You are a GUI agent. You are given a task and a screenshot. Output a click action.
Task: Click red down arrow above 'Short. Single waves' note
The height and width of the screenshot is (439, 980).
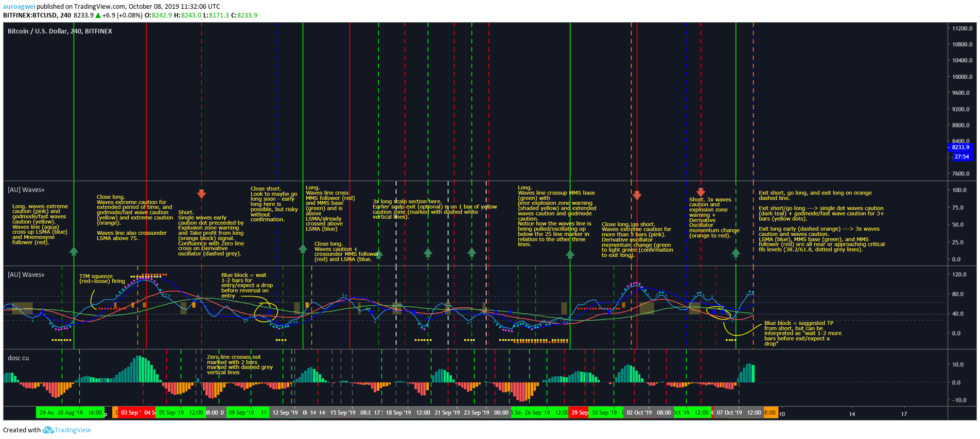click(202, 194)
